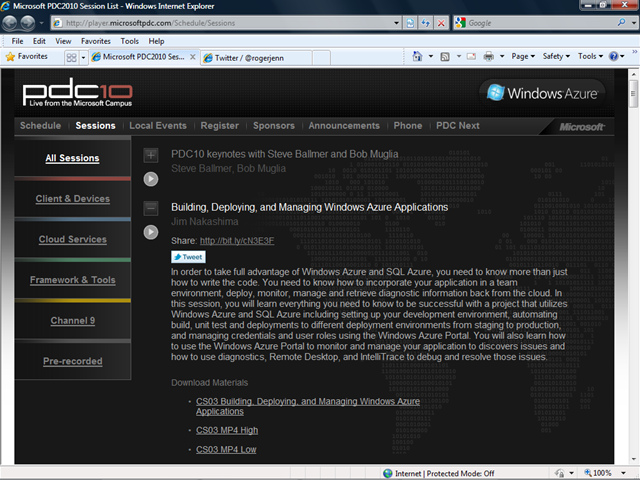Screen dimensions: 640x480
Task: Click the Refresh page icon
Action: click(426, 23)
